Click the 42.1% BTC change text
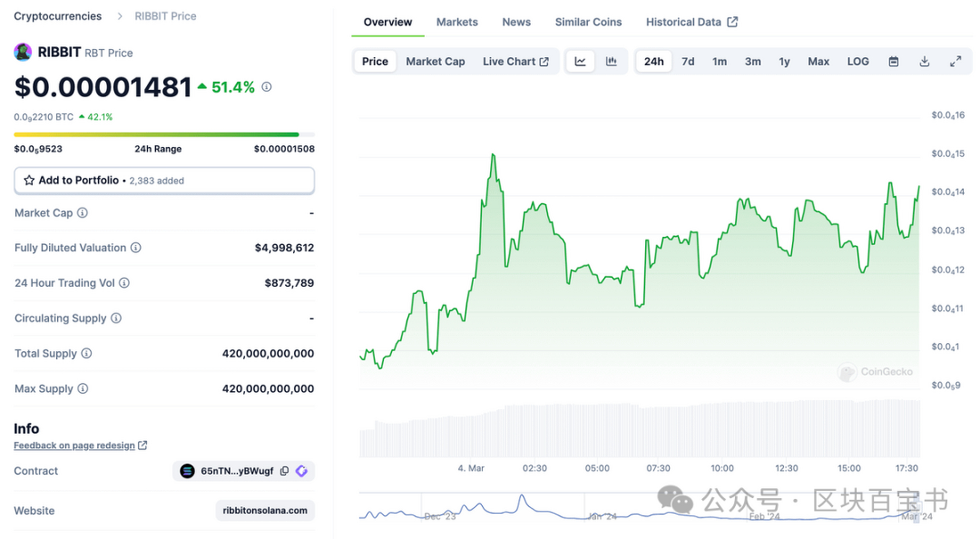This screenshot has height=539, width=980. pyautogui.click(x=100, y=117)
